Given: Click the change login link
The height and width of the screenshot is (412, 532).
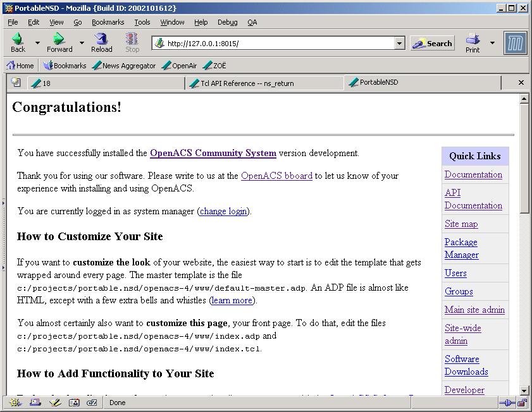Looking at the screenshot, I should 223,212.
